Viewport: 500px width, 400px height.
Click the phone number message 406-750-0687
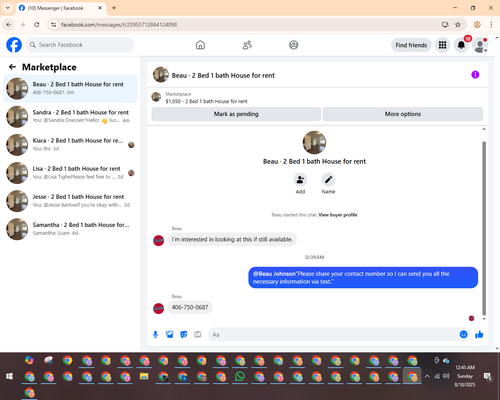click(x=190, y=307)
